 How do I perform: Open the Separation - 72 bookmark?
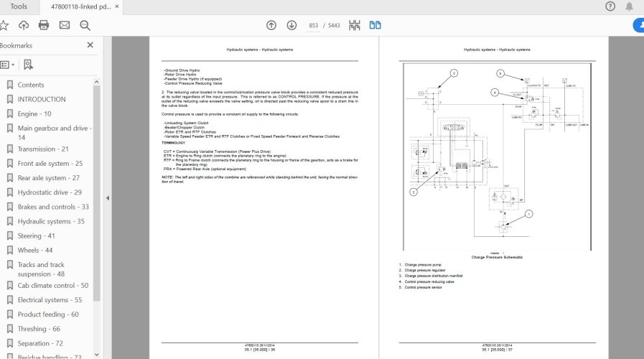[x=40, y=343]
